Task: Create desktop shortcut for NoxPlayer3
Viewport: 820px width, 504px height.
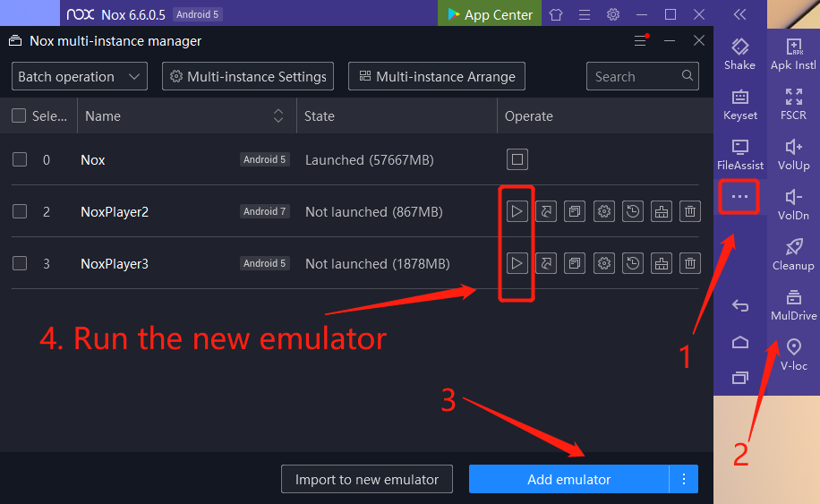Action: click(x=546, y=263)
